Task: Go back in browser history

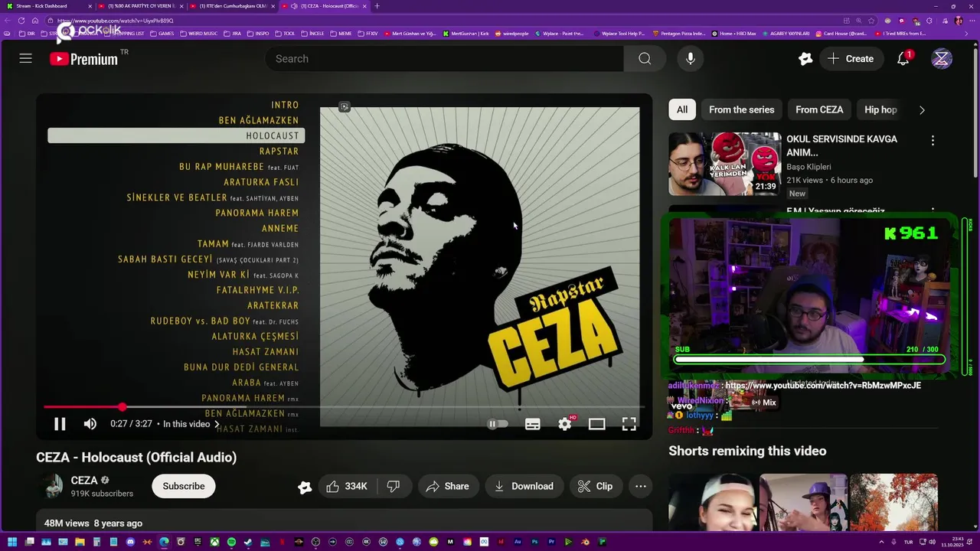Action: click(6, 21)
